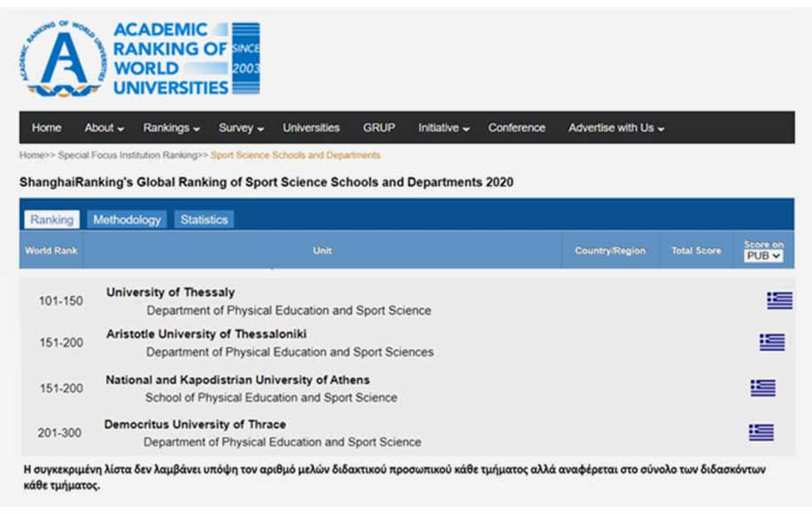Expand the Initiative dropdown menu
The image size is (812, 514).
[x=444, y=128]
